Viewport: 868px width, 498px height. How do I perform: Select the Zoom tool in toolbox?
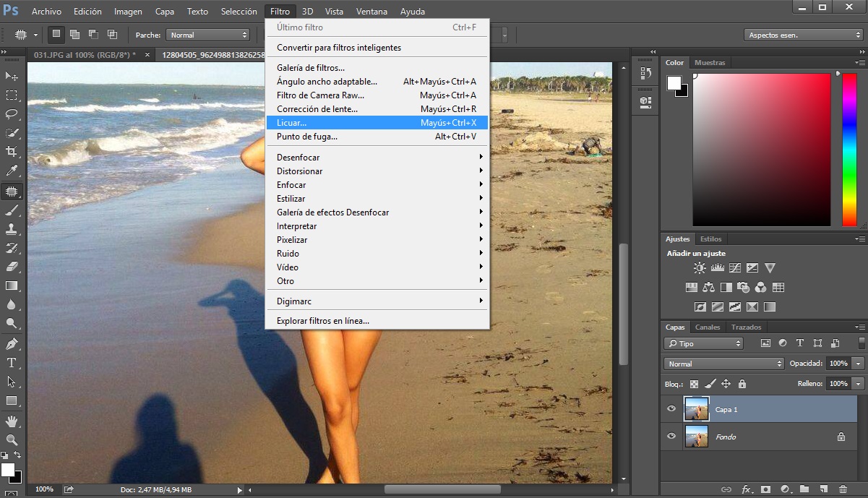pyautogui.click(x=12, y=439)
